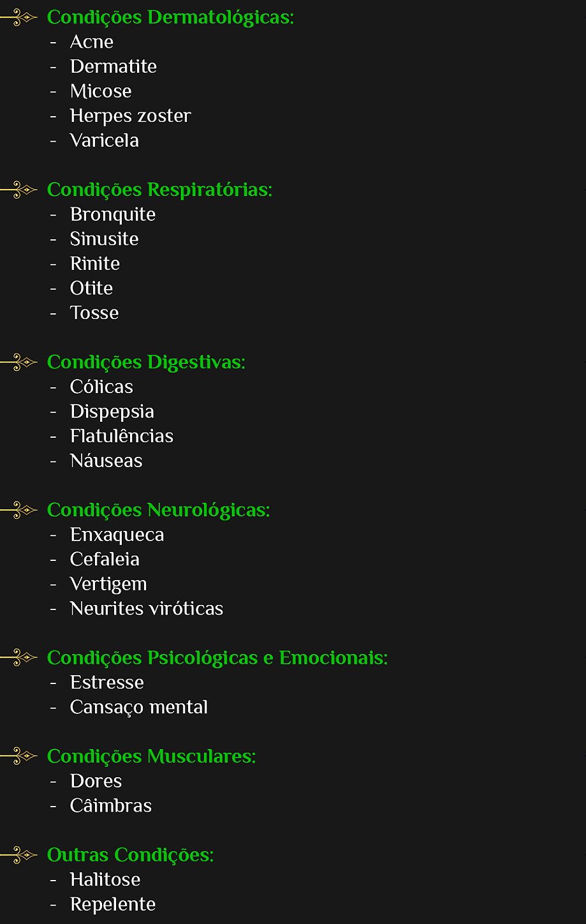Image resolution: width=586 pixels, height=924 pixels.
Task: Click the ornament icon beside Condições Dermatológicas
Action: click(x=20, y=18)
